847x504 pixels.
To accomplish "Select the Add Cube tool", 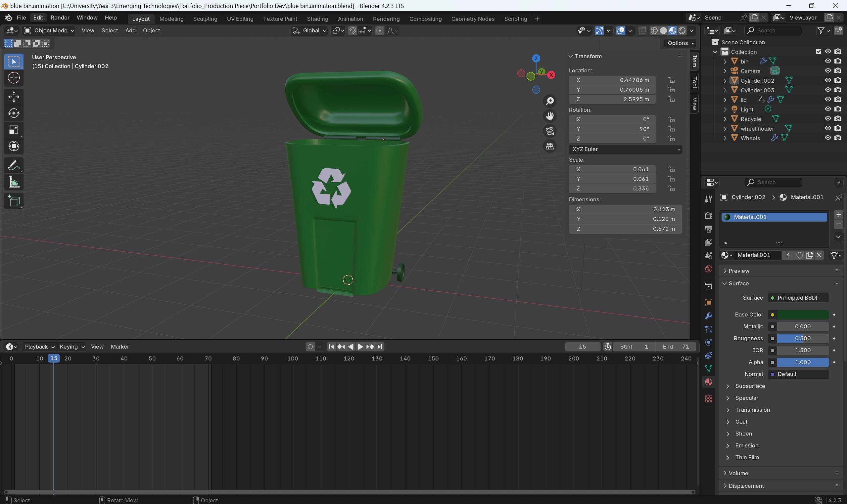I will click(14, 201).
